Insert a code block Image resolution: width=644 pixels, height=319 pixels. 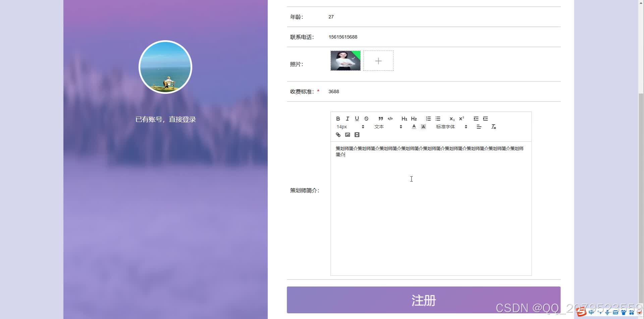(x=390, y=119)
